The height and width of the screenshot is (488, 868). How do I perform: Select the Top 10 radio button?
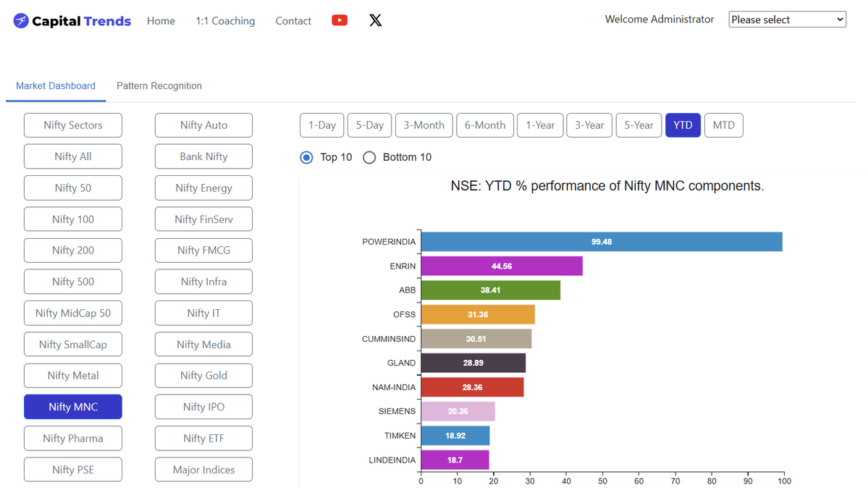click(x=306, y=157)
